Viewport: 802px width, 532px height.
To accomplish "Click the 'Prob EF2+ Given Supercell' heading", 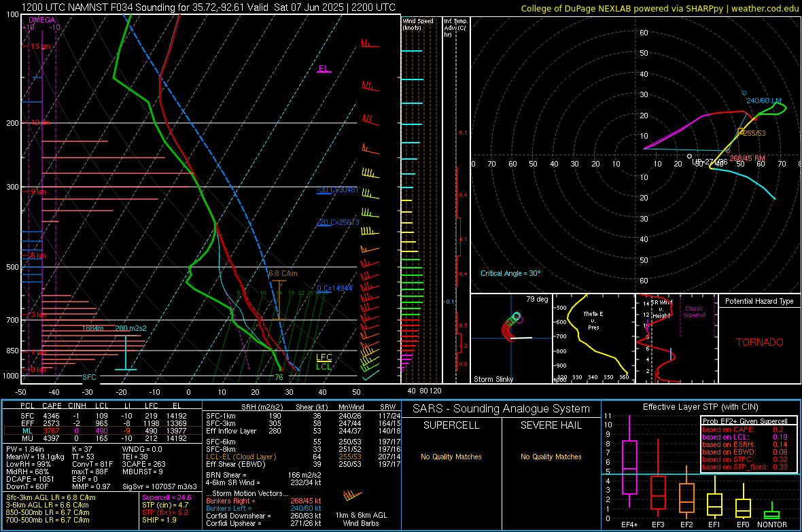I will [x=745, y=421].
